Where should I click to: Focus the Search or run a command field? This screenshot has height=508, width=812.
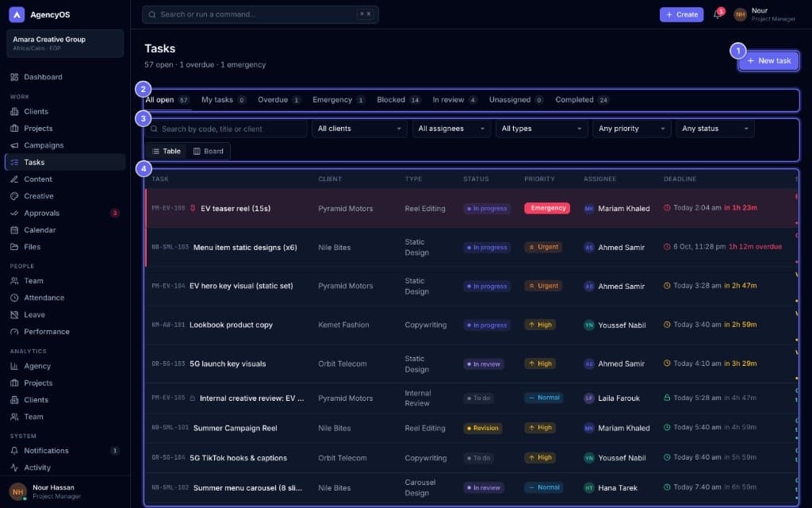260,14
